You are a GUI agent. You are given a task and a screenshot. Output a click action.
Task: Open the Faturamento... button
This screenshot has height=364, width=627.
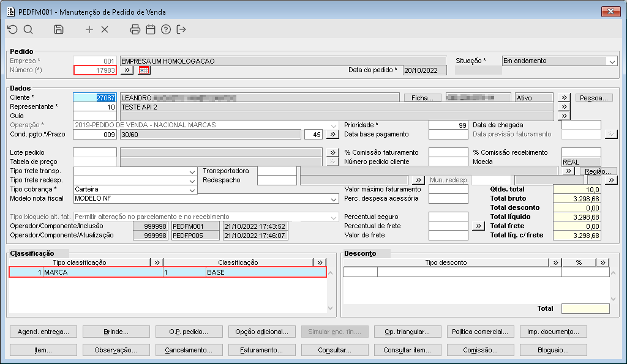[x=261, y=351]
